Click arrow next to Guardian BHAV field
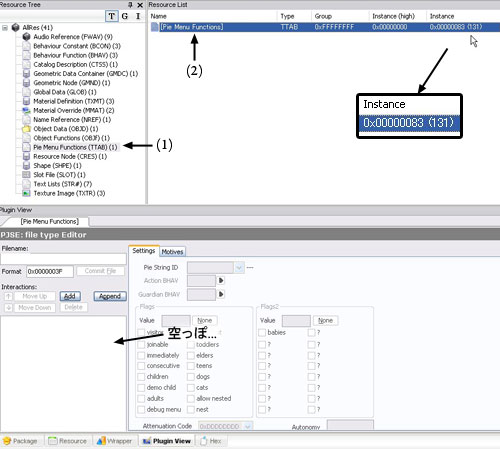The image size is (500, 449). pyautogui.click(x=221, y=294)
